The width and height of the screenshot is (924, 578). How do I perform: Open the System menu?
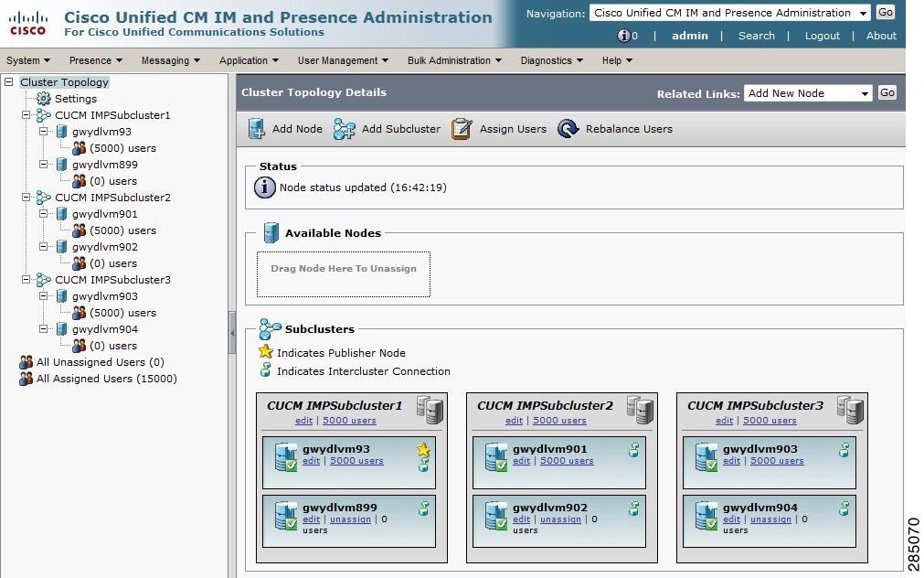(28, 60)
